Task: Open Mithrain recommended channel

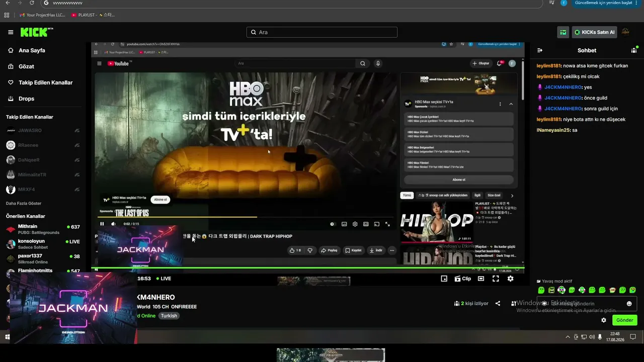Action: point(43,229)
